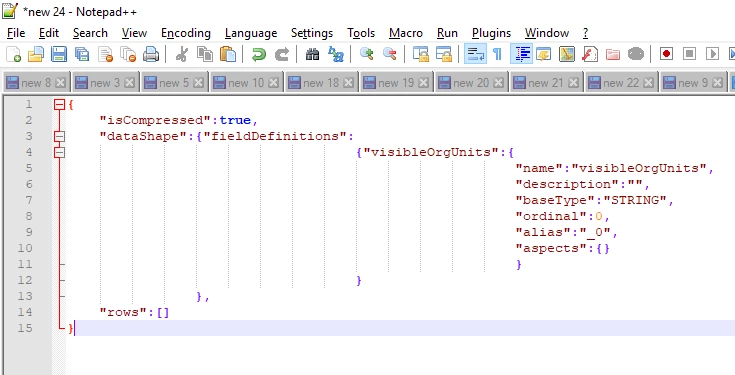Play back the recorded macro

[712, 54]
